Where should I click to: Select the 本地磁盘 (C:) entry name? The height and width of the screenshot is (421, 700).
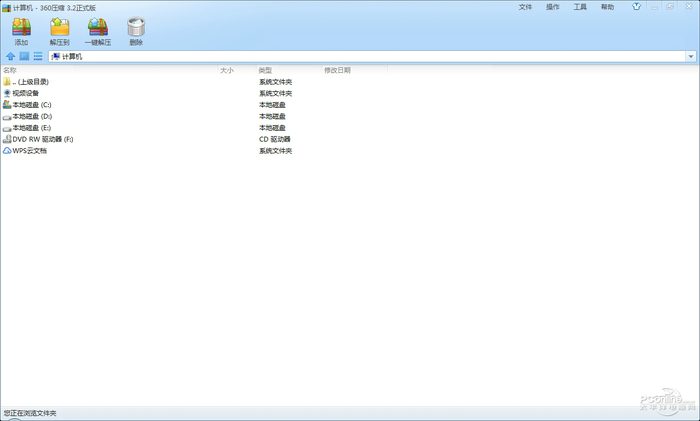click(32, 105)
